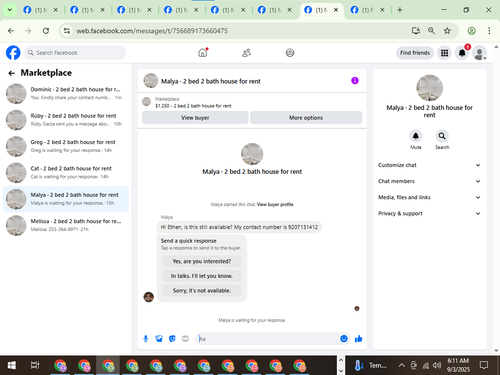Close the active Facebook browser tab
The width and height of the screenshot is (500, 375).
point(336,10)
